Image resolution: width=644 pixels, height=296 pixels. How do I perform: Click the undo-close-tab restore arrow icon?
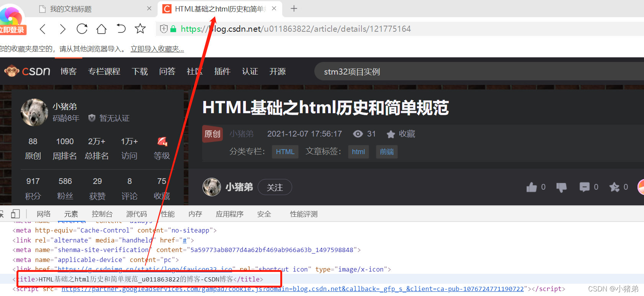121,29
